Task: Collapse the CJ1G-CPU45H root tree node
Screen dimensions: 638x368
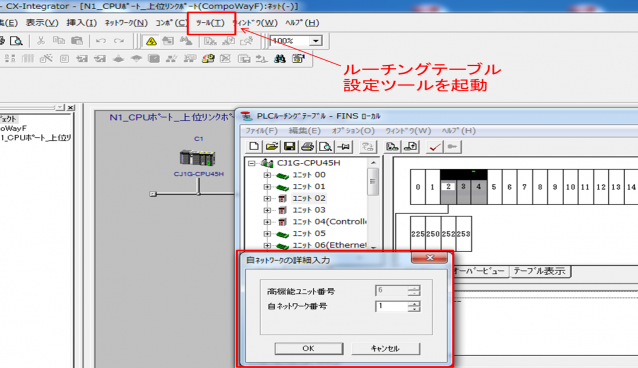Action: click(252, 163)
